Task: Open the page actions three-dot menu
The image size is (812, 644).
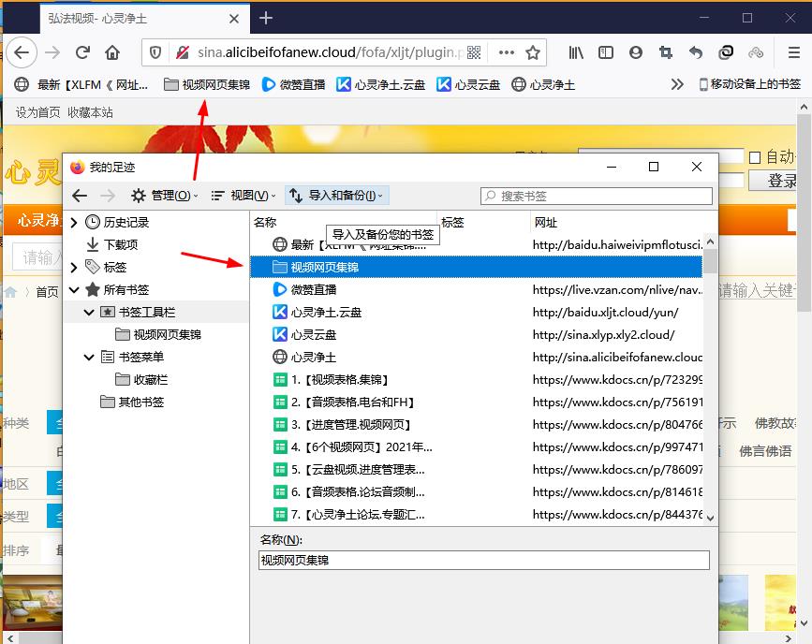Action: [506, 52]
